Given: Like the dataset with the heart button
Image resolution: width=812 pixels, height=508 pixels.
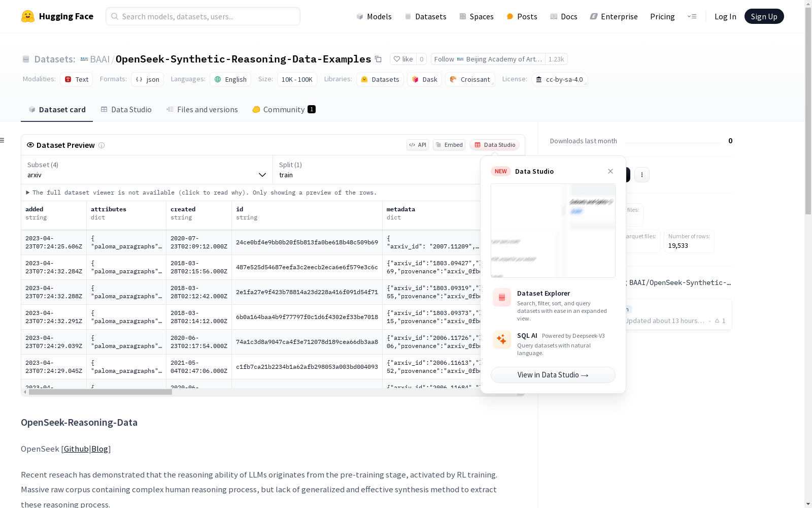Looking at the screenshot, I should pos(403,59).
